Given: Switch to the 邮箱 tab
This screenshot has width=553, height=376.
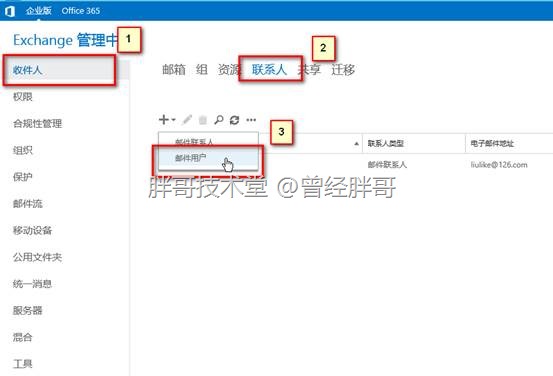Looking at the screenshot, I should 174,69.
